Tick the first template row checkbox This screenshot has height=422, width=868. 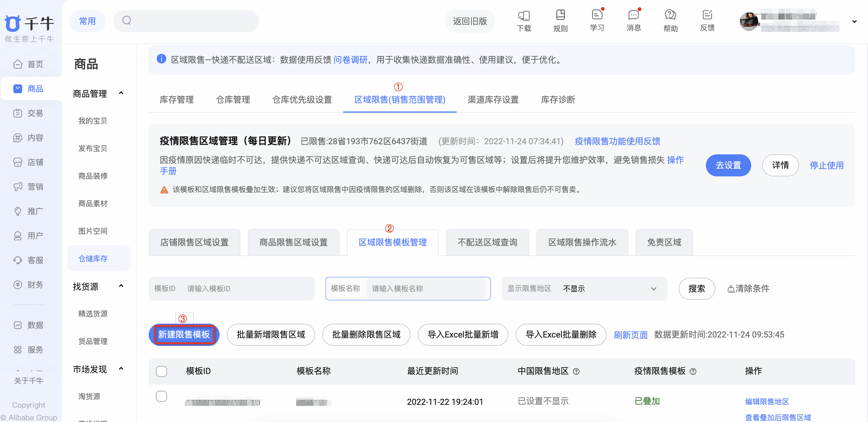pos(161,396)
